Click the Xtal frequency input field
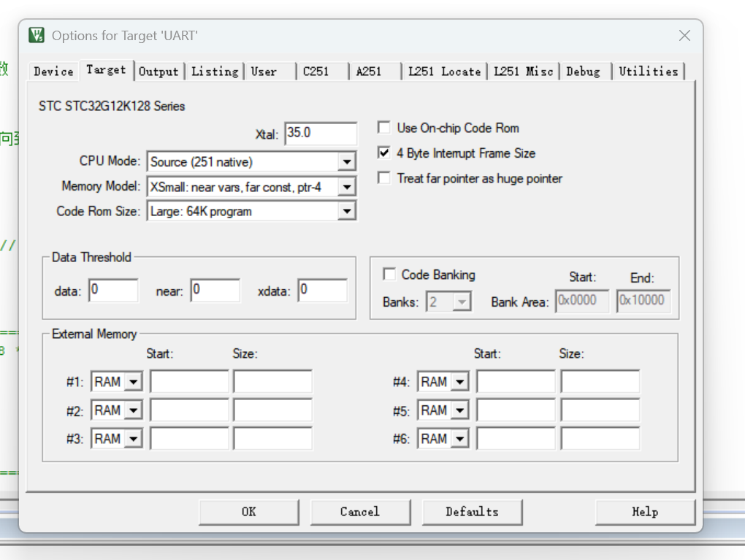 (x=320, y=133)
